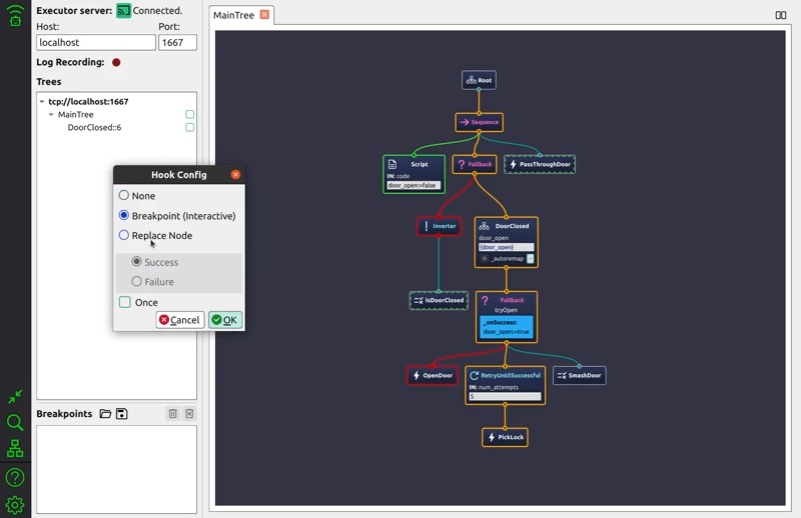Image resolution: width=801 pixels, height=518 pixels.
Task: Switch to the MainTree tab
Action: [x=234, y=15]
